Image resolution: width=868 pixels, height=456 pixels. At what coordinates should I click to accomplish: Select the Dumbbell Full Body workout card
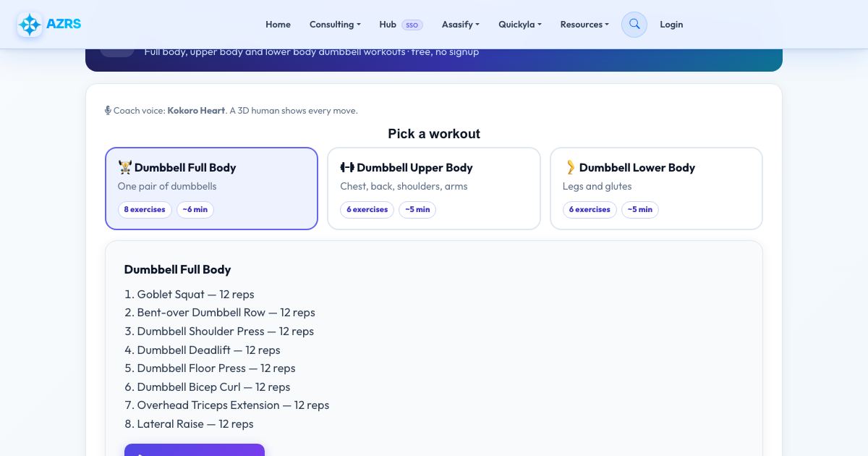(211, 189)
